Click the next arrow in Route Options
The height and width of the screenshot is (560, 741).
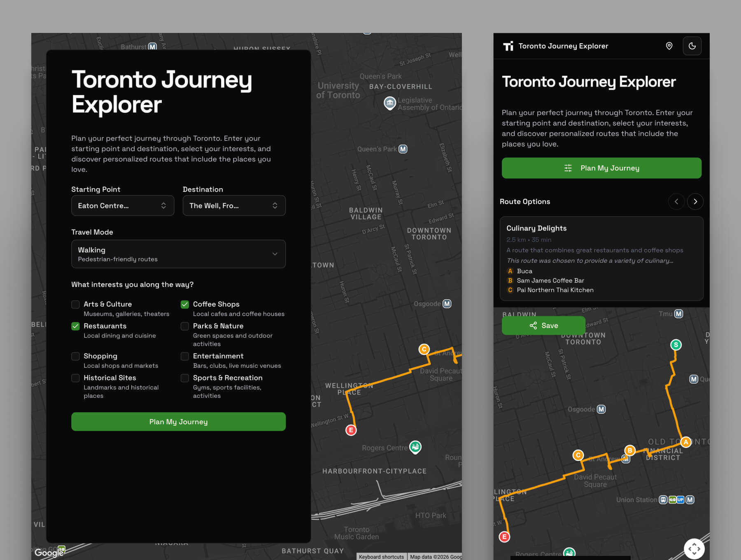(695, 201)
